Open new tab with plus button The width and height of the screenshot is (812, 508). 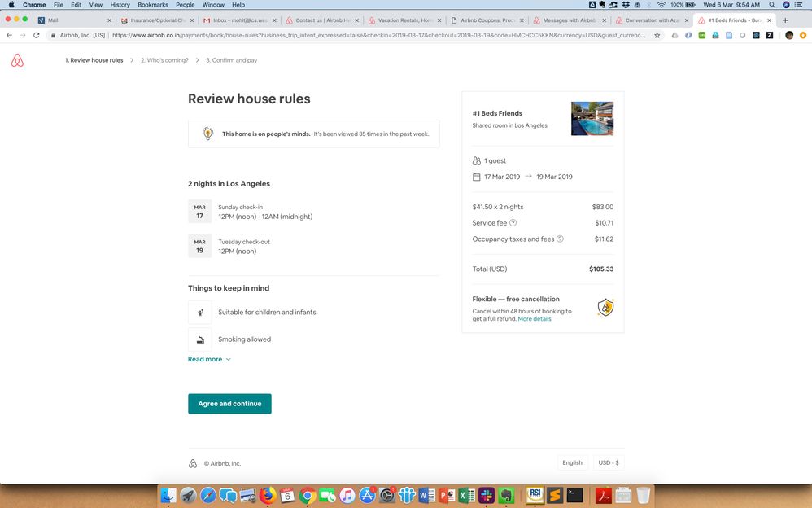click(x=785, y=20)
